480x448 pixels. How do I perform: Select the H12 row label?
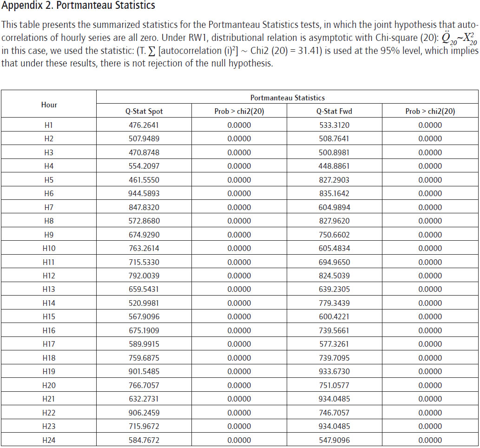(49, 276)
